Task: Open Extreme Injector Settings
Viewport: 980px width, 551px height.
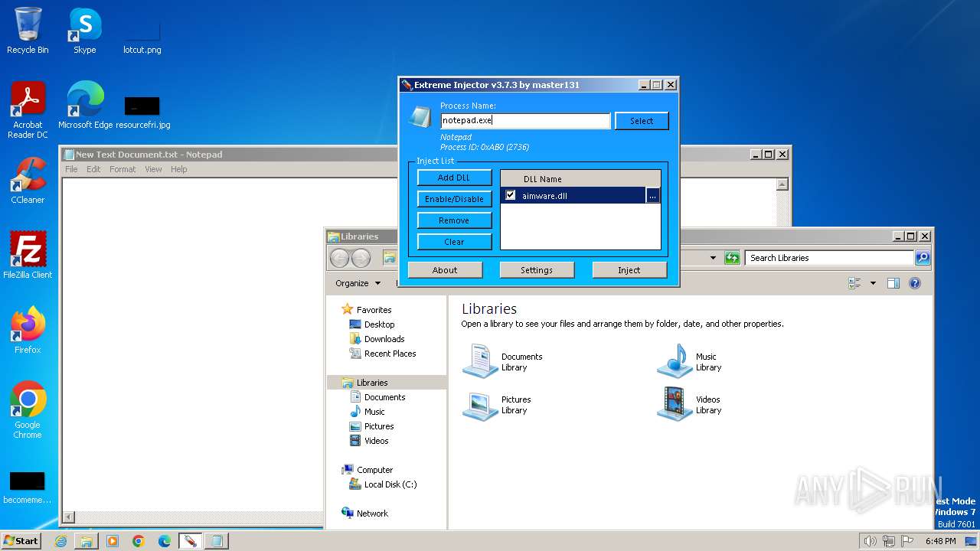Action: click(537, 270)
